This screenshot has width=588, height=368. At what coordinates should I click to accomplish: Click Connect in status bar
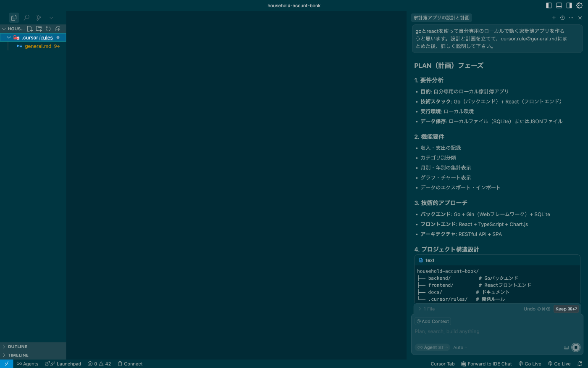click(130, 364)
